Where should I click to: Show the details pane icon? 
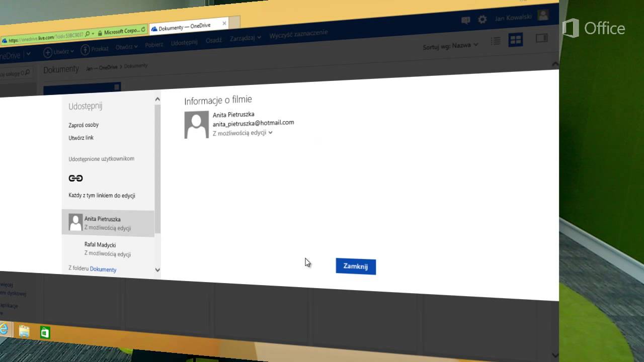542,38
